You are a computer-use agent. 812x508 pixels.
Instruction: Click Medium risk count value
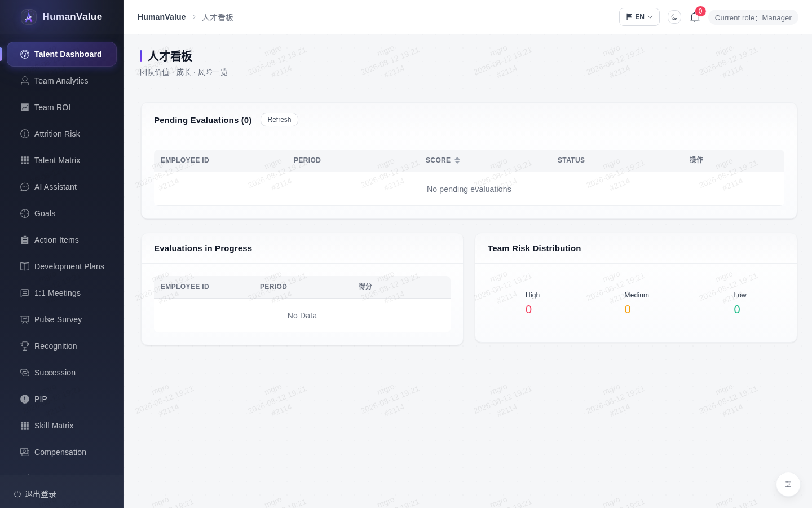pos(628,309)
